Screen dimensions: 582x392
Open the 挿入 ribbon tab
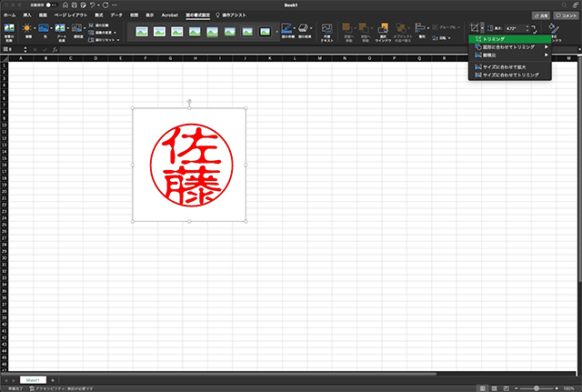tap(27, 15)
